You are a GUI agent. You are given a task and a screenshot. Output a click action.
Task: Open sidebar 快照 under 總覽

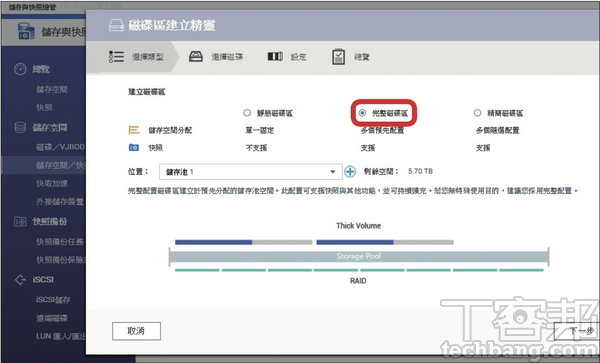[44, 107]
